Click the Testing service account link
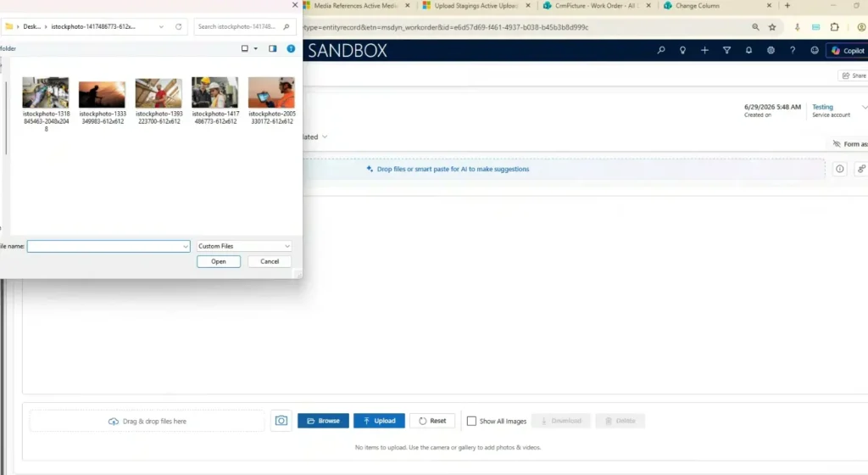Image resolution: width=868 pixels, height=475 pixels. [x=822, y=107]
